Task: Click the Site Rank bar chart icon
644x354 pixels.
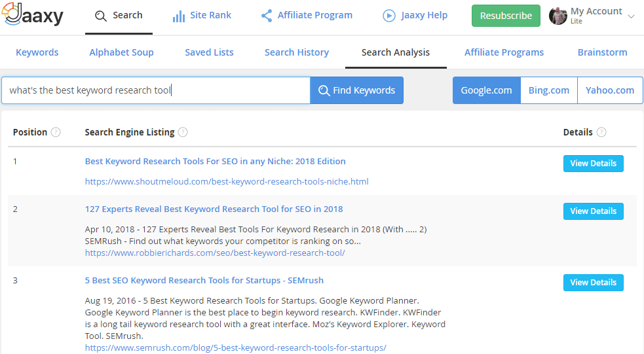Action: [179, 16]
